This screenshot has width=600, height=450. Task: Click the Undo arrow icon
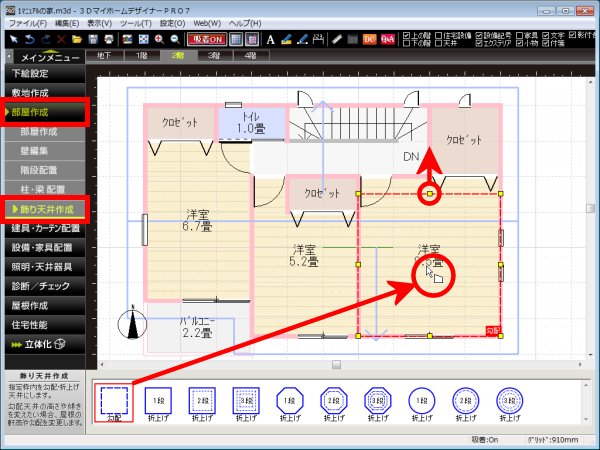30,39
